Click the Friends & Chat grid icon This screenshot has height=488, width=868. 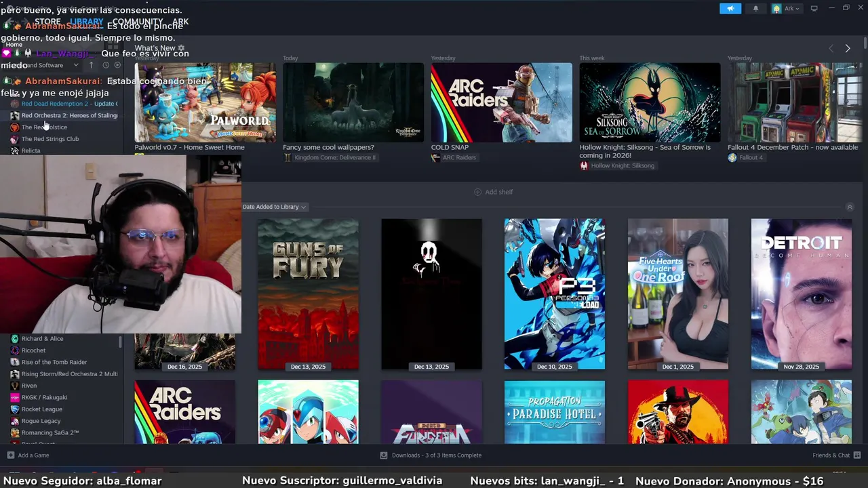coord(857,455)
